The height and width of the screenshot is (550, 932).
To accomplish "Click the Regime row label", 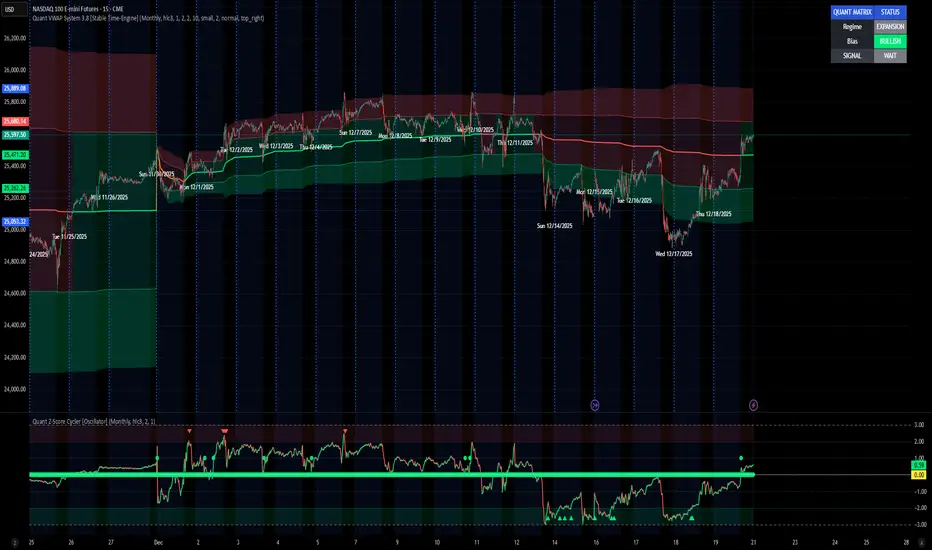I will [x=852, y=27].
